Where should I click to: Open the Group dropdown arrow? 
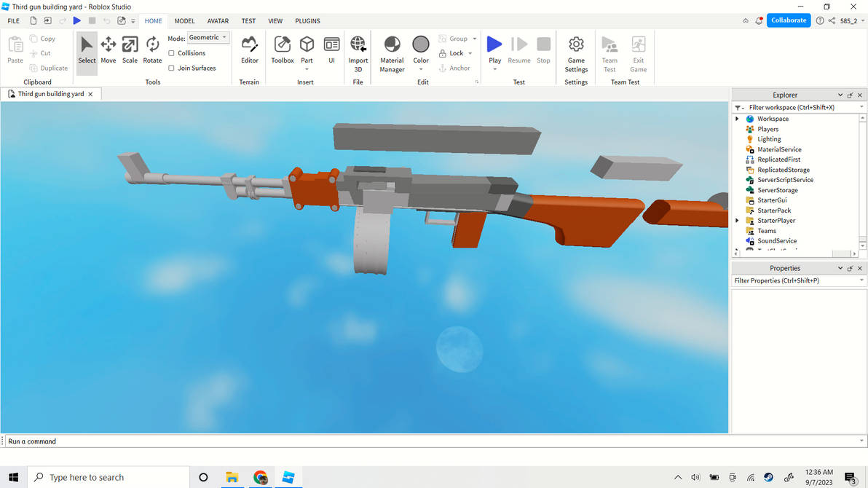(474, 39)
